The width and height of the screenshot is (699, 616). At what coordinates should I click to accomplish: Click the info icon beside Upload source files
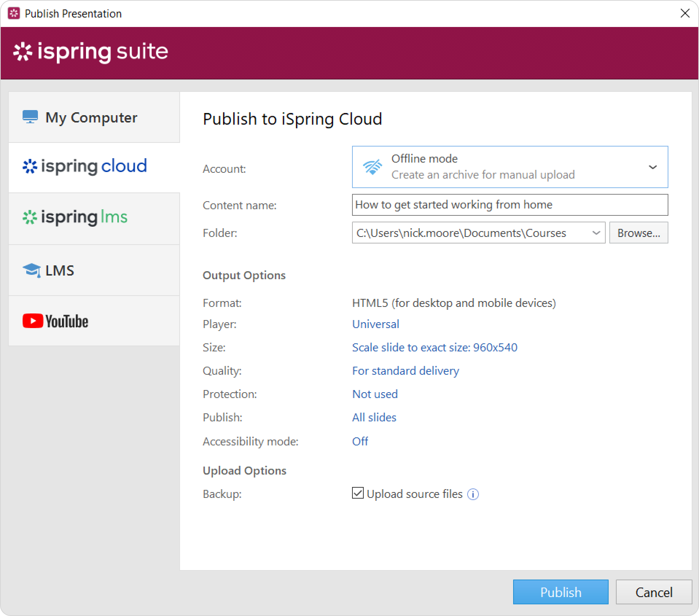point(473,494)
